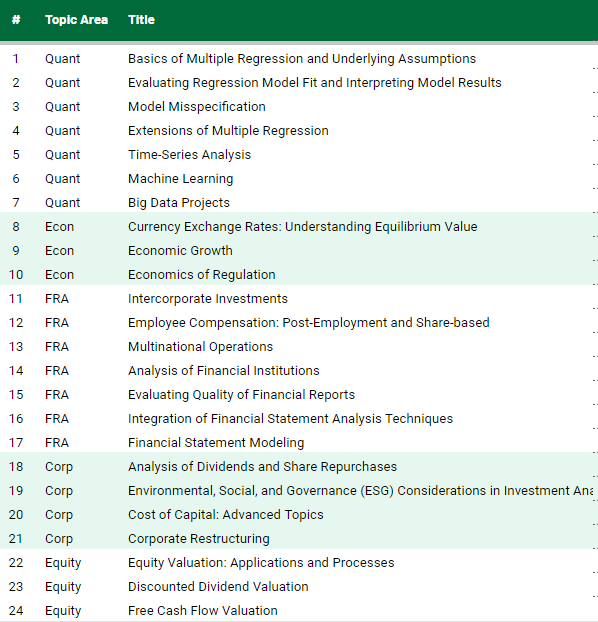Click the 'Equity' cell in row 24
This screenshot has width=598, height=622.
(x=63, y=610)
